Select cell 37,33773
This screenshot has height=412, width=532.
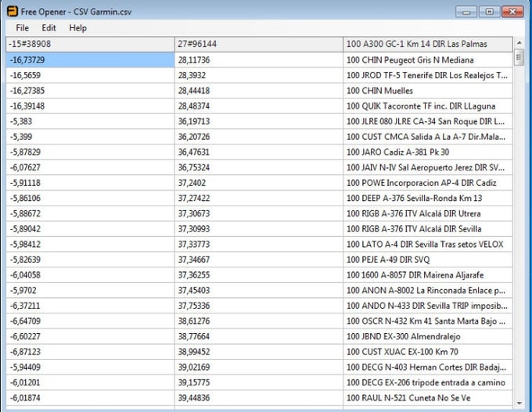[258, 245]
